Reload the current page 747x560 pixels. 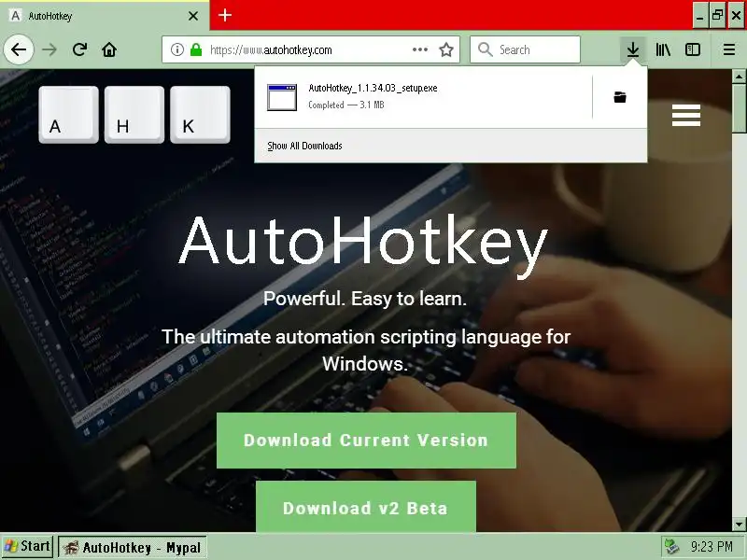(x=79, y=49)
